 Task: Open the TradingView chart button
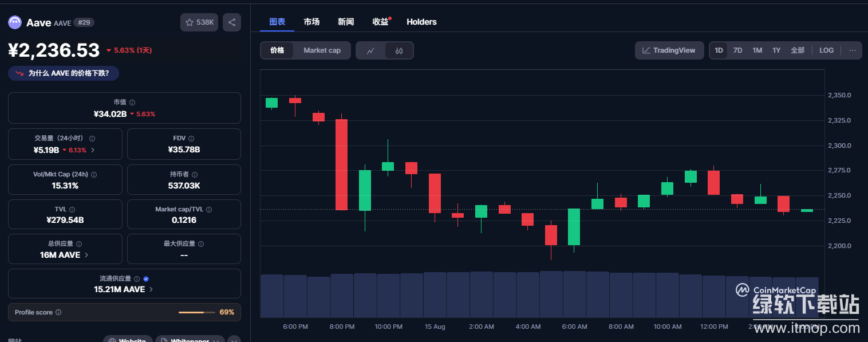point(669,50)
